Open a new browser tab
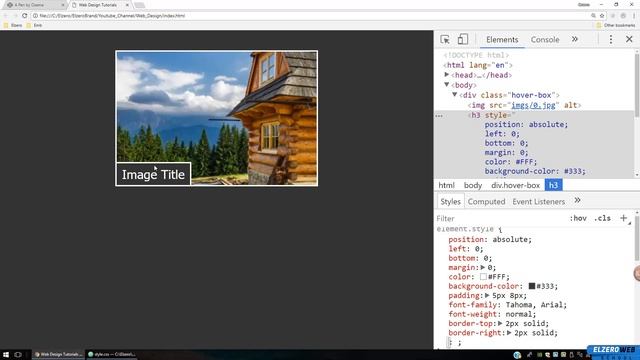The height and width of the screenshot is (360, 640). click(140, 5)
